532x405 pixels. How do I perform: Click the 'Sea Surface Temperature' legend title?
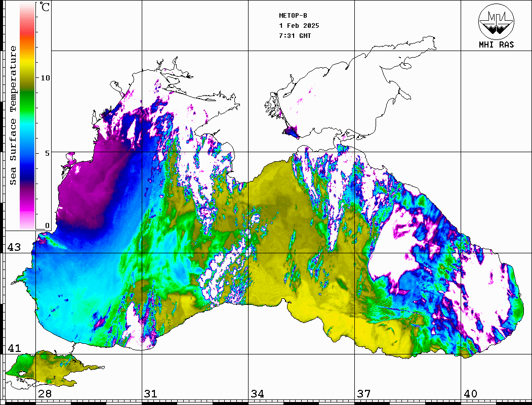(x=13, y=116)
